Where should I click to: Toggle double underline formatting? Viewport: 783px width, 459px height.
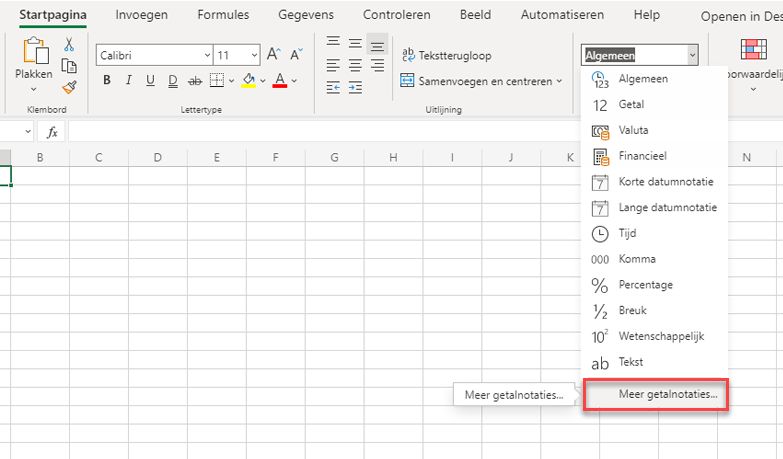[x=173, y=80]
